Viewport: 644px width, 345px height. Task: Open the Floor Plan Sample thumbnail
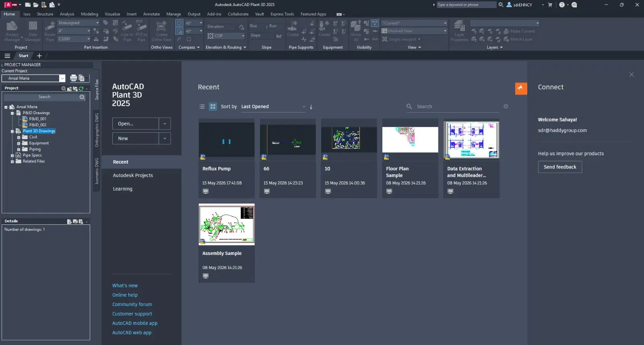410,140
